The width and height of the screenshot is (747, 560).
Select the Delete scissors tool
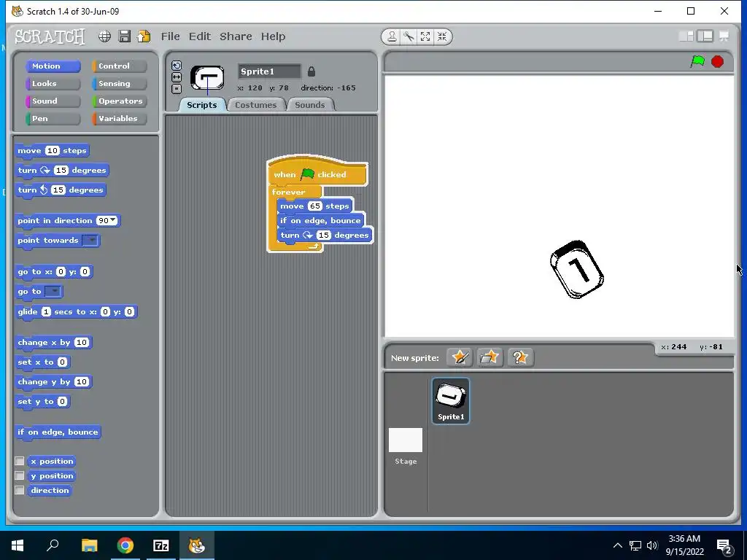point(409,36)
